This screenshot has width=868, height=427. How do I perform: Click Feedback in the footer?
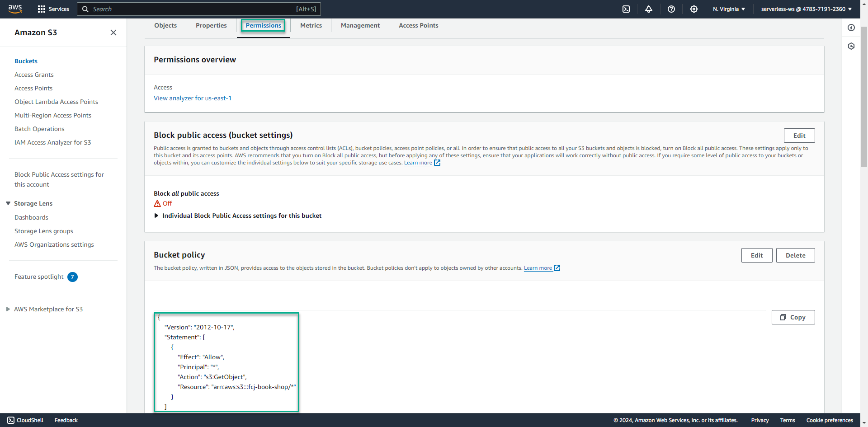[x=66, y=420]
